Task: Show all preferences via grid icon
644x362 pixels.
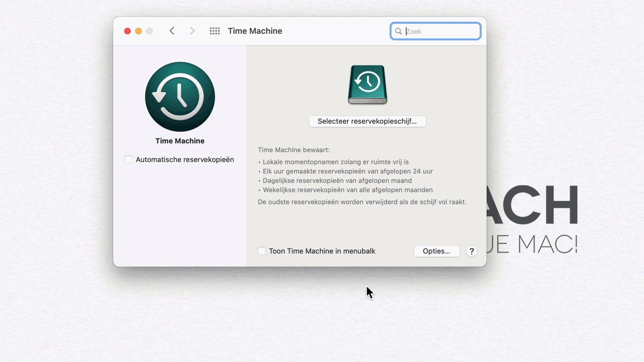Action: click(x=215, y=31)
